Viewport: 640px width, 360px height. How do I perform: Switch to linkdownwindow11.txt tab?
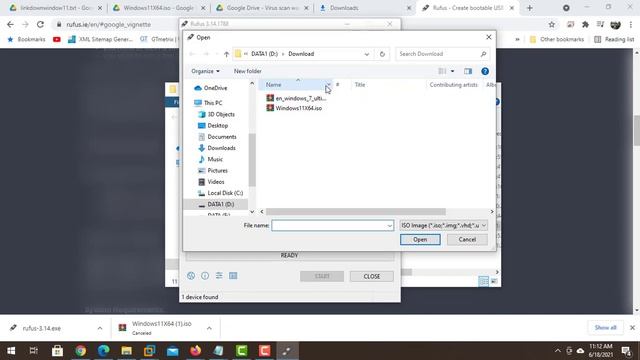55,8
